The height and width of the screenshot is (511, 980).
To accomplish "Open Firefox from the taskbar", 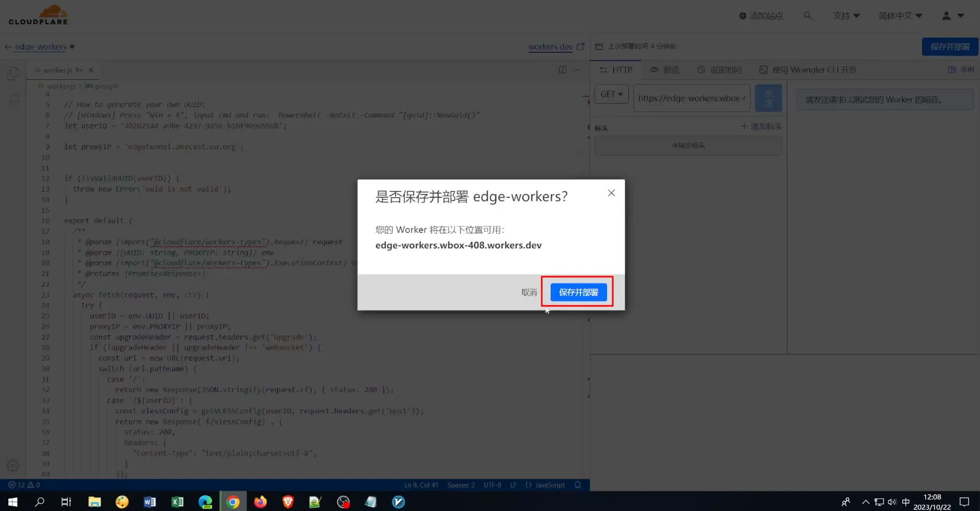I will click(260, 502).
